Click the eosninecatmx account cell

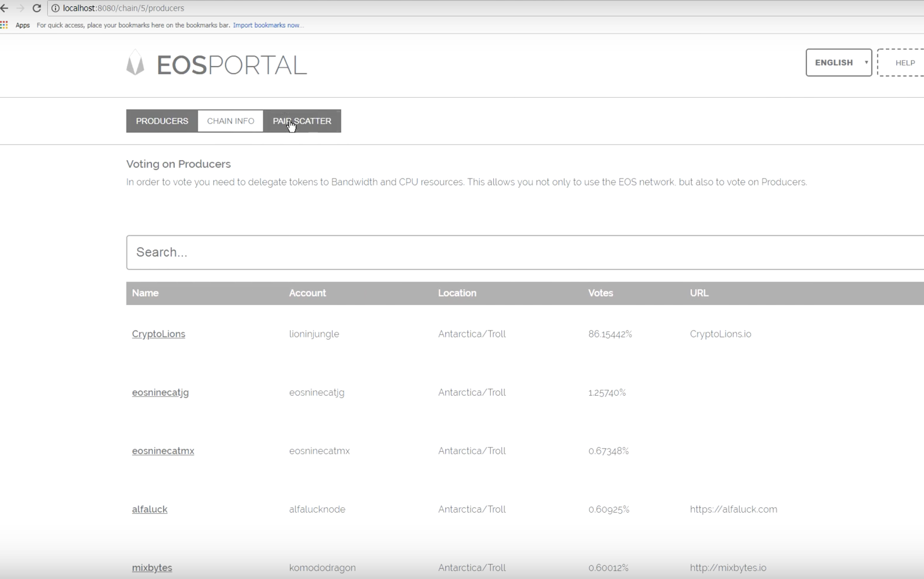click(319, 451)
